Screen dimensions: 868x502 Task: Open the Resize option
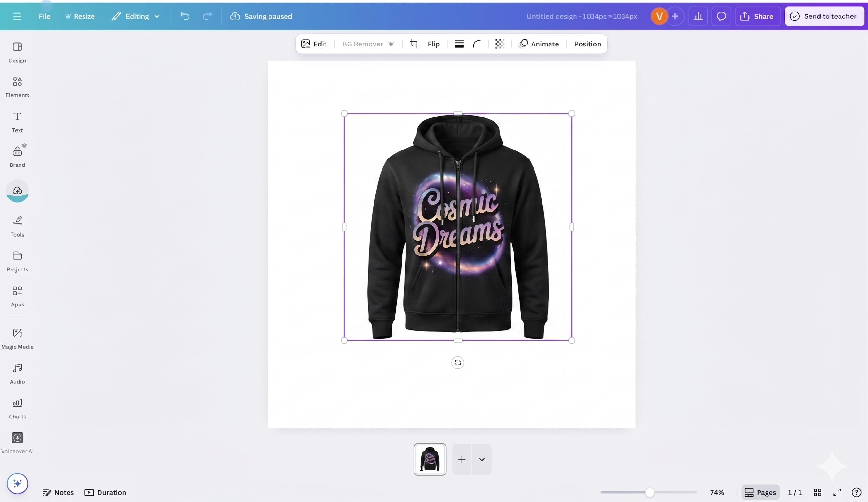click(x=80, y=16)
